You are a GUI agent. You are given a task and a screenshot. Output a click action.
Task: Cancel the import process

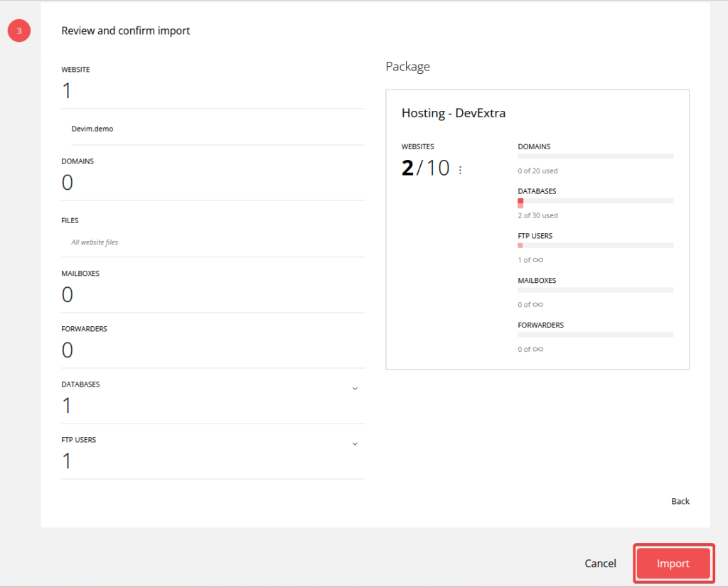click(x=600, y=564)
